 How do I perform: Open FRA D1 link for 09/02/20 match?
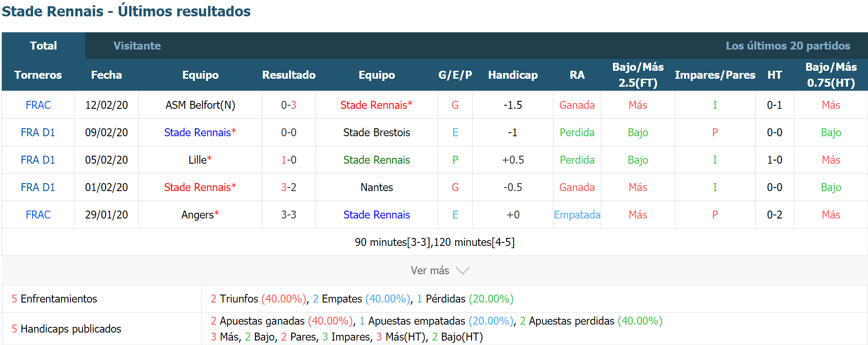[38, 132]
